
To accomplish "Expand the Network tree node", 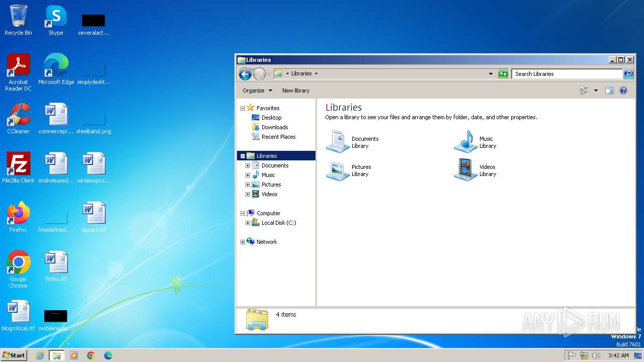I will coord(243,242).
